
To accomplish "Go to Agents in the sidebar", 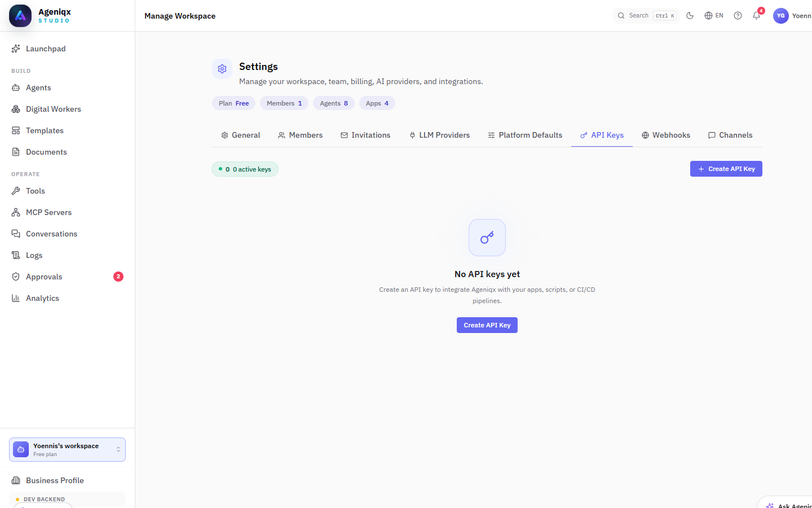I will click(68, 87).
